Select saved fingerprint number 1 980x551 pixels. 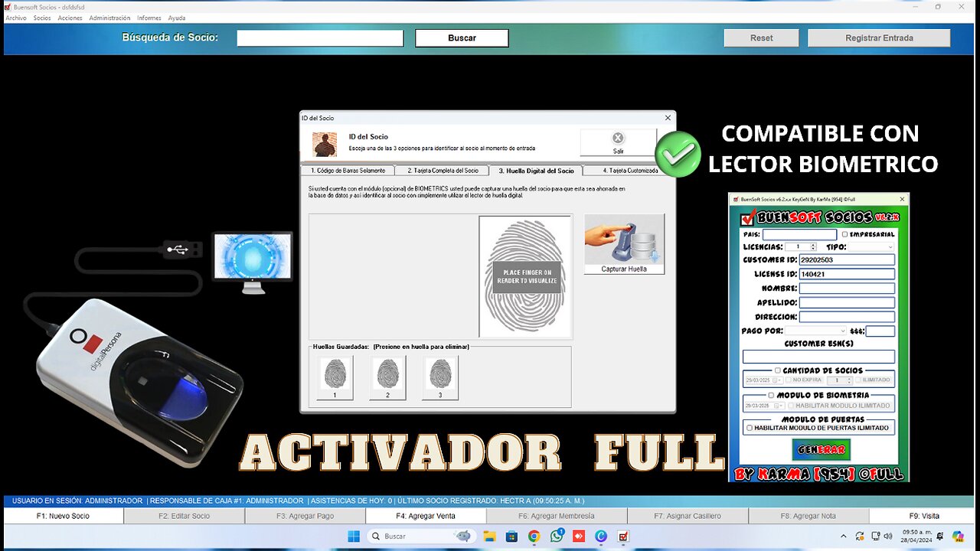pos(335,377)
